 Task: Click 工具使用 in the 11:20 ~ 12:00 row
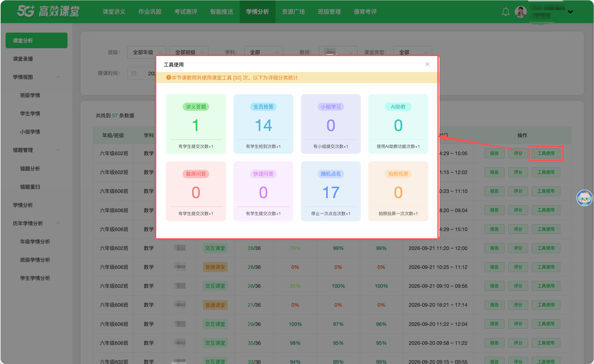point(546,248)
